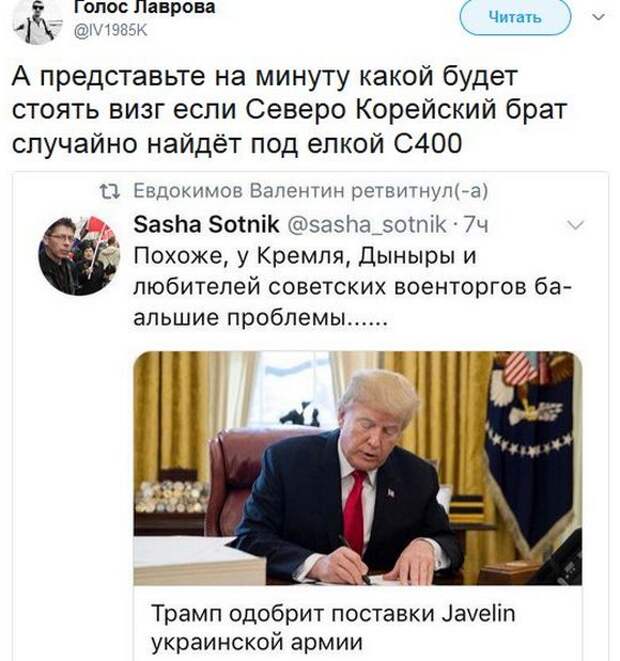Open the @IV1985K handle link

click(110, 31)
